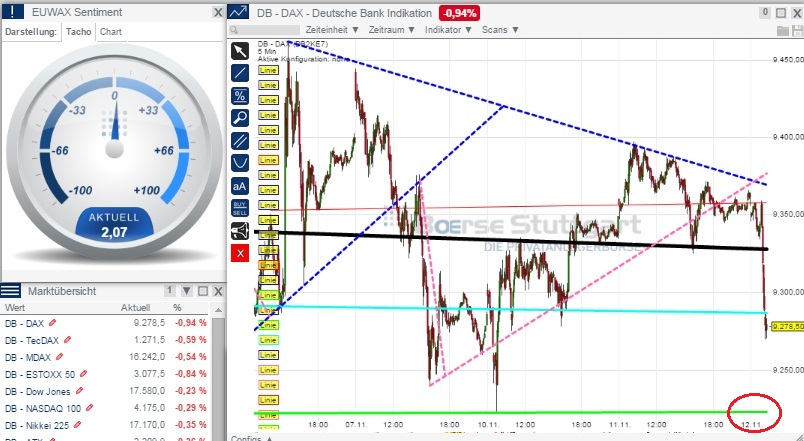Click the 0 badge in chart title bar
804x441 pixels.
[765, 12]
